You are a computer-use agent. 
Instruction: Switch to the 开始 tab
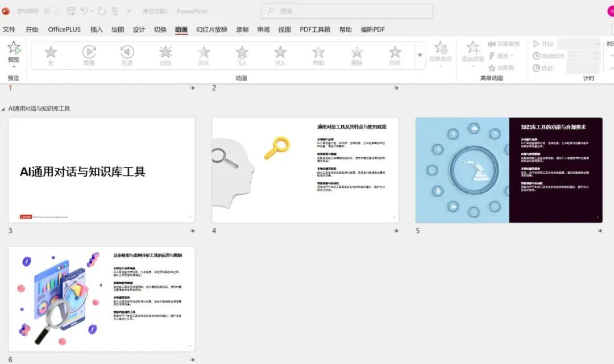32,30
